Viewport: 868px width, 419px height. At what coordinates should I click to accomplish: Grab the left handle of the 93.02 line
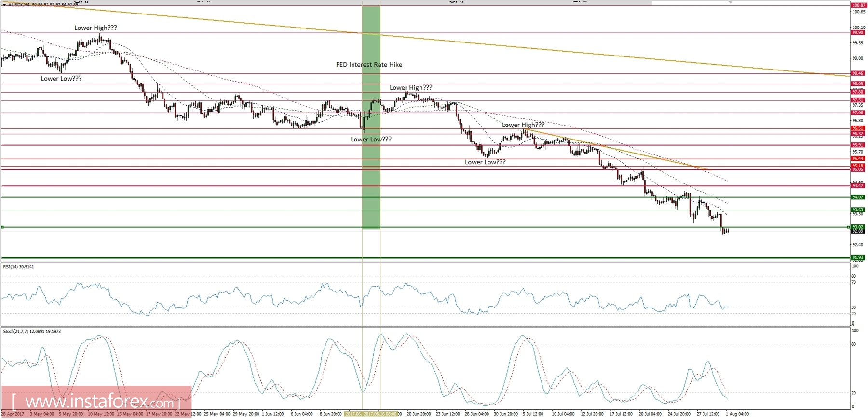[x=2, y=227]
